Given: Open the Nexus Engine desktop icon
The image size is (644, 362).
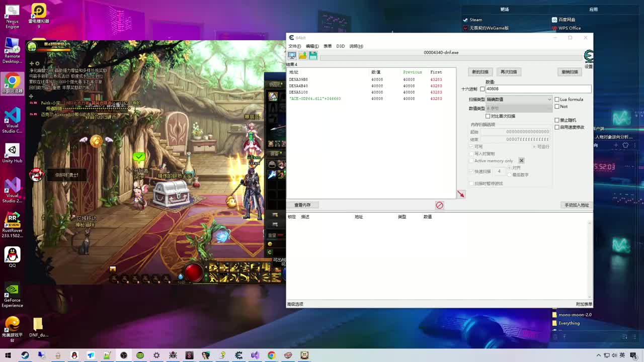Looking at the screenshot, I should coord(12,17).
